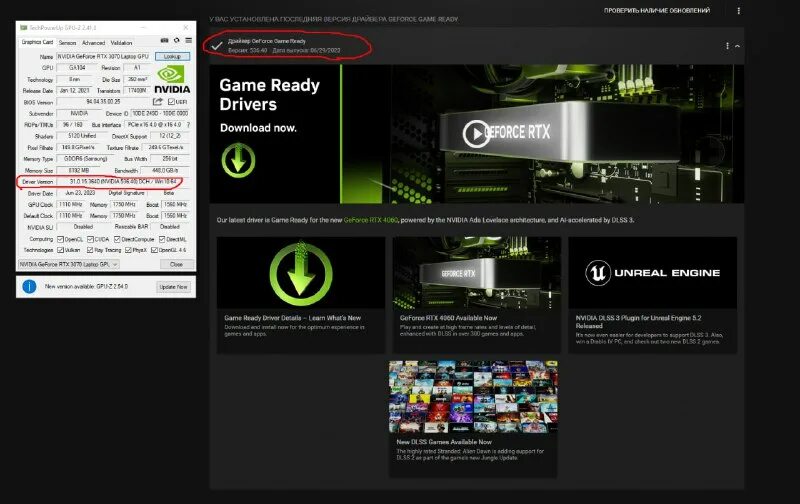Close the GPU-Z window with X
Screen dimensions: 800x504
185,27
